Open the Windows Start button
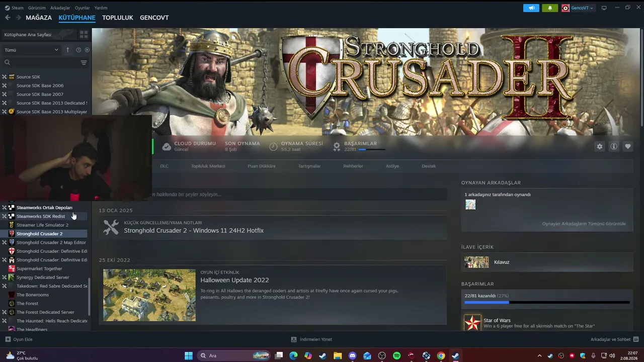This screenshot has width=644, height=362. [x=189, y=355]
